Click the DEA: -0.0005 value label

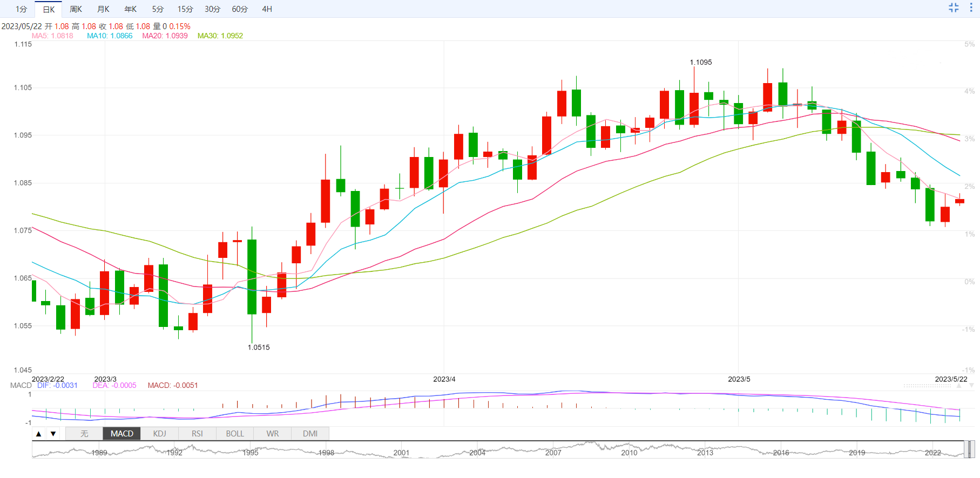(114, 385)
